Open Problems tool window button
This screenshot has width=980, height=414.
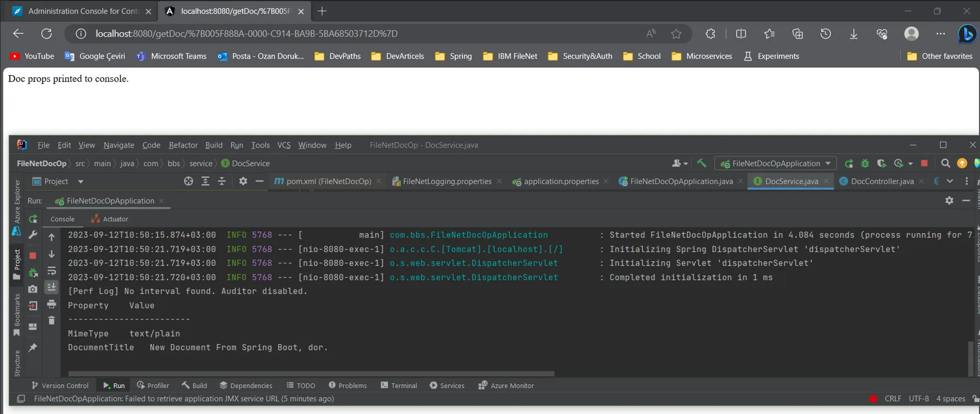coord(347,385)
